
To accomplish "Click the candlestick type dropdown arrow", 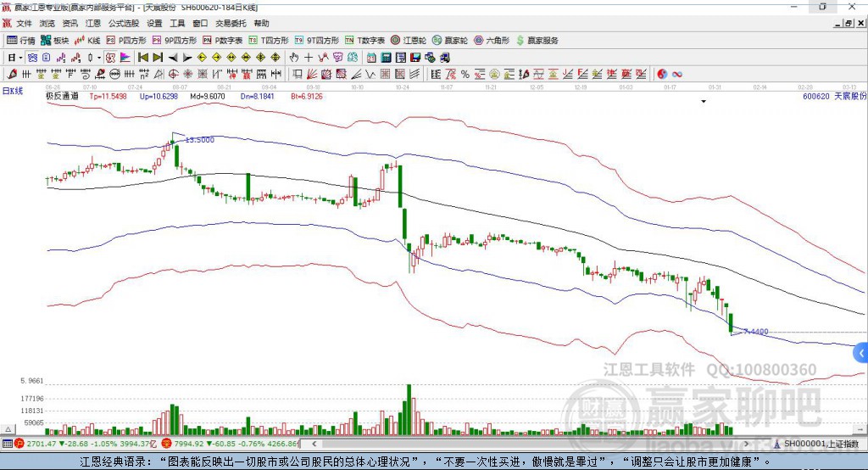I will pyautogui.click(x=99, y=58).
